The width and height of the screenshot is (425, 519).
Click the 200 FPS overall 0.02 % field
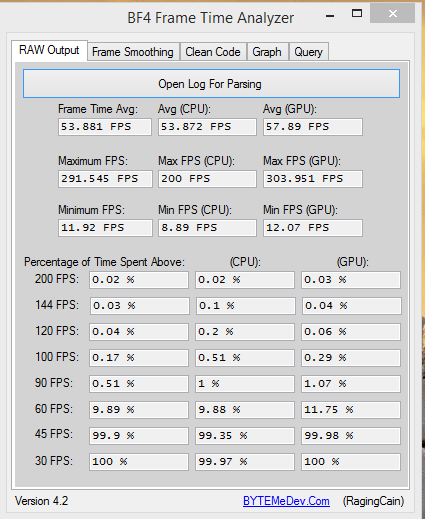point(139,280)
